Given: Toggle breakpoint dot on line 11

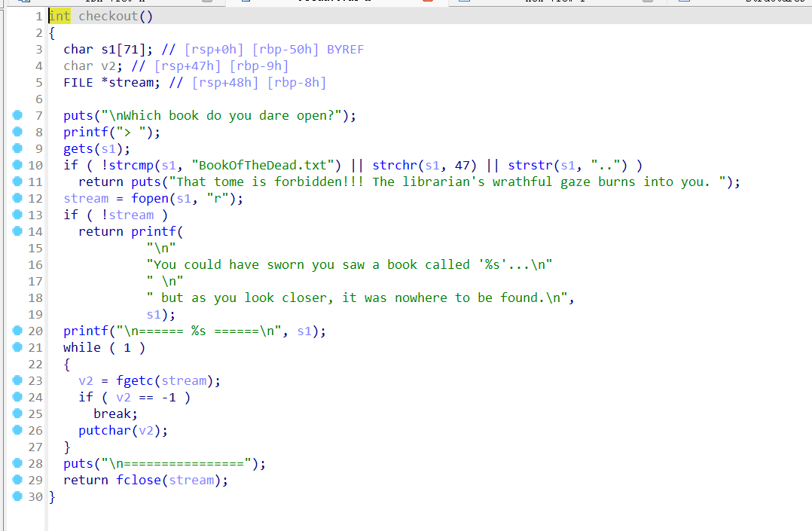Looking at the screenshot, I should point(17,182).
